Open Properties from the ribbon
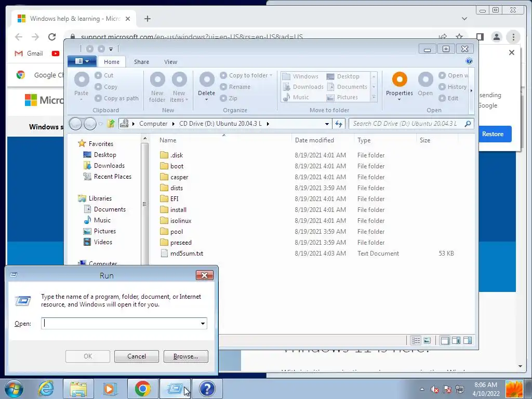The height and width of the screenshot is (399, 532). click(400, 86)
